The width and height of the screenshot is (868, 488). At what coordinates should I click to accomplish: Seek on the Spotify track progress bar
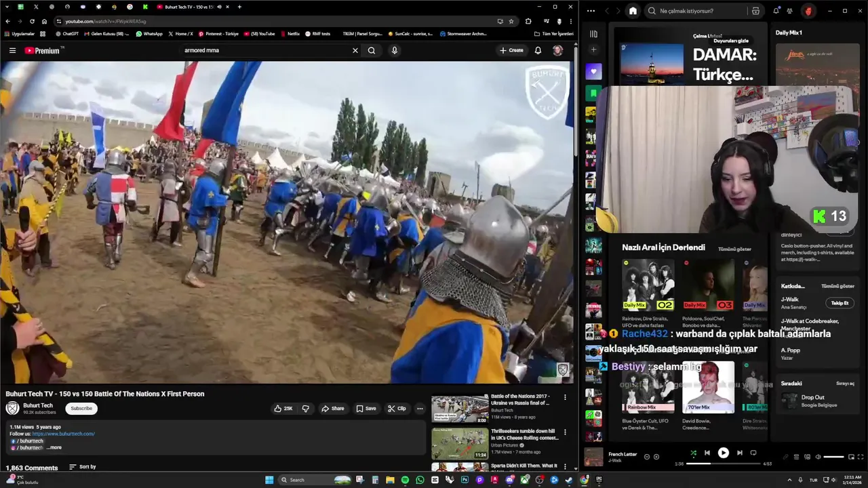[724, 464]
